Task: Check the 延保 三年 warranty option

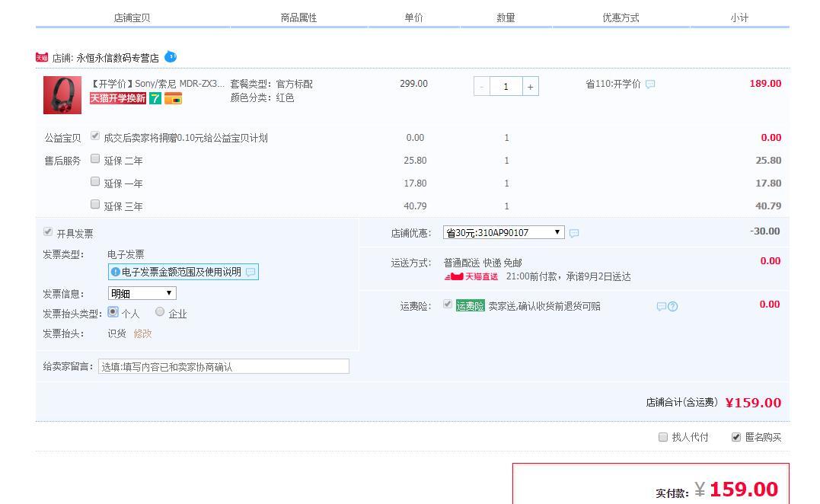Action: (x=94, y=204)
